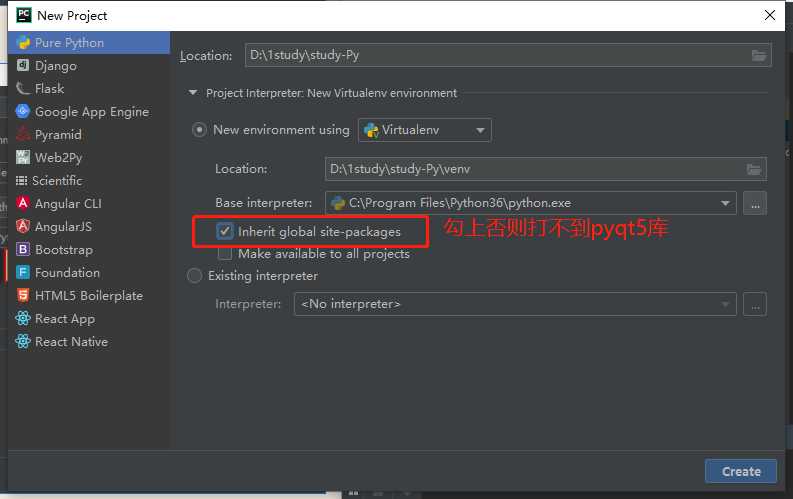793x499 pixels.
Task: Select New environment using radio button
Action: pos(199,130)
